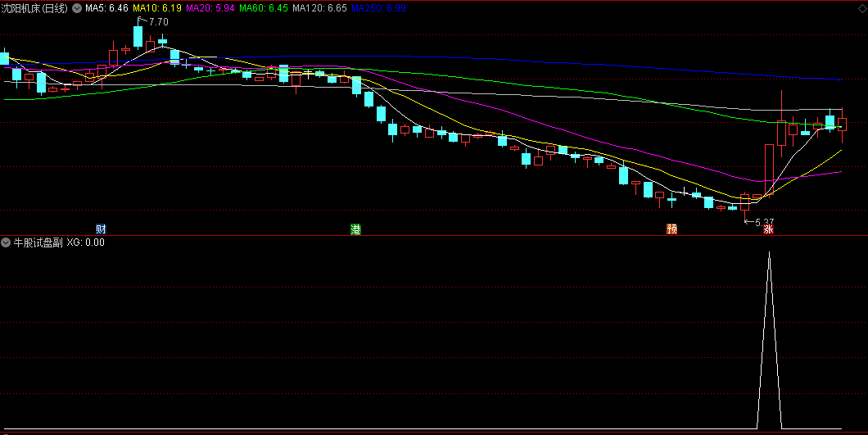This screenshot has height=435, width=868.
Task: Select the MA5: 6.46 label
Action: point(106,8)
